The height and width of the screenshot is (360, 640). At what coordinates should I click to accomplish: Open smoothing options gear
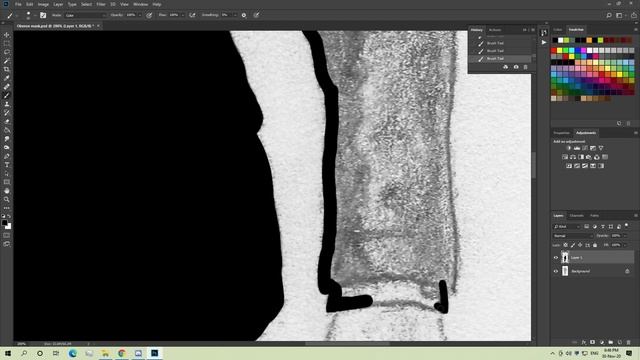(x=244, y=15)
